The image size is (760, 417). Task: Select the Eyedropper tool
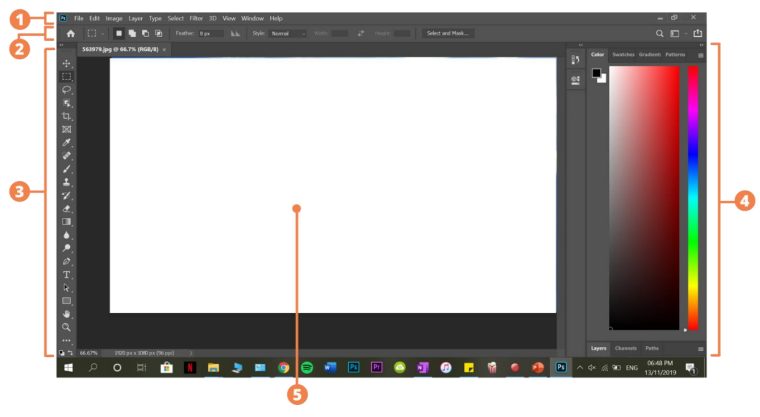point(66,143)
